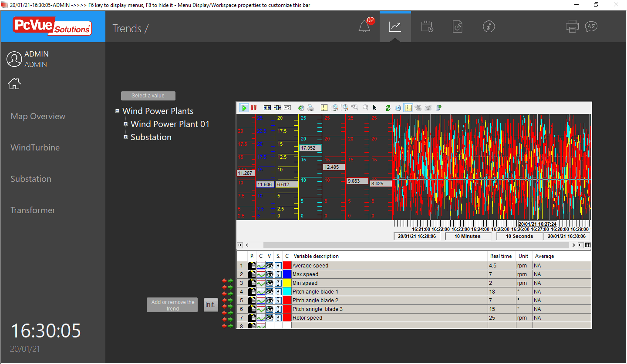This screenshot has height=364, width=627.
Task: Expand the Substation tree node
Action: tap(125, 137)
